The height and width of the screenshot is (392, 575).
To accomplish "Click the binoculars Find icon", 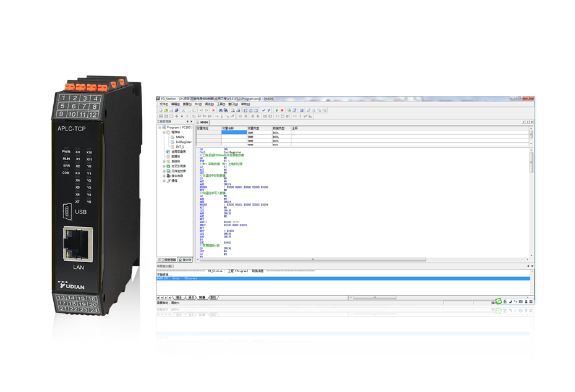I will point(220,110).
